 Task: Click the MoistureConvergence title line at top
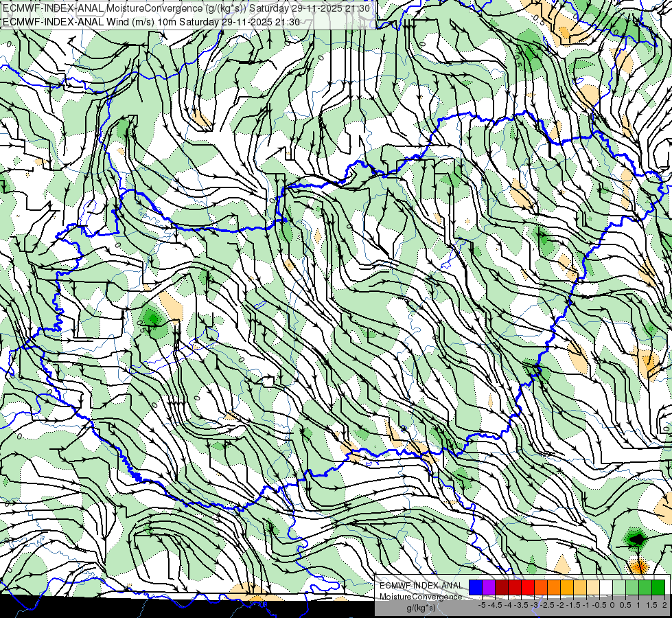coord(185,8)
